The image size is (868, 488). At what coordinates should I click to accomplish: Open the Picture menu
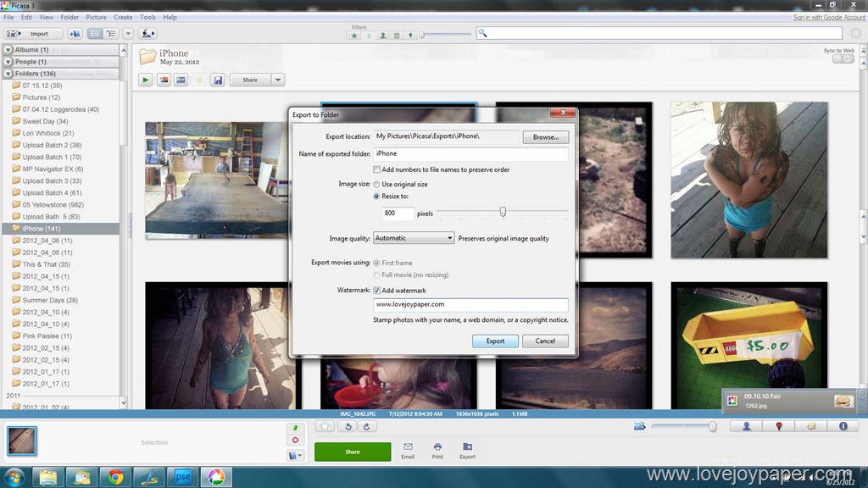pyautogui.click(x=96, y=17)
